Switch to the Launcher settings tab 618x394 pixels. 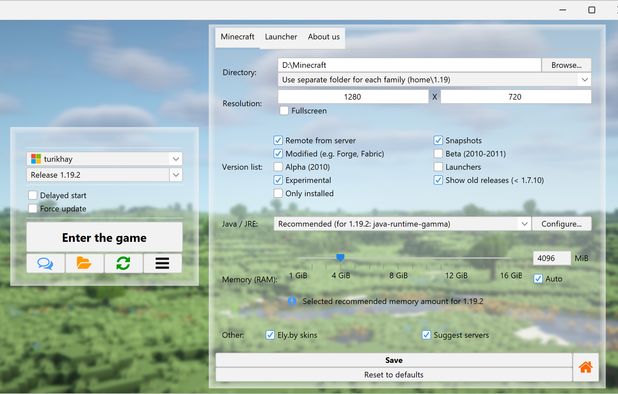pos(281,37)
